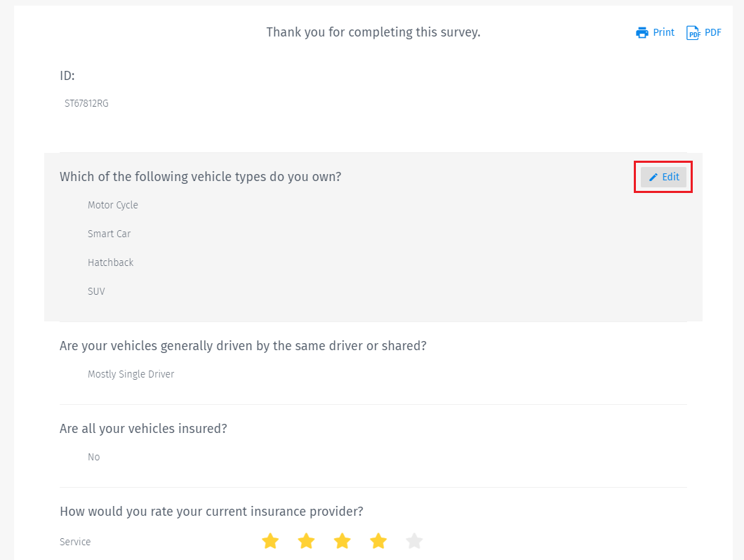Click the insurance provider rating question
744x560 pixels.
[x=211, y=511]
